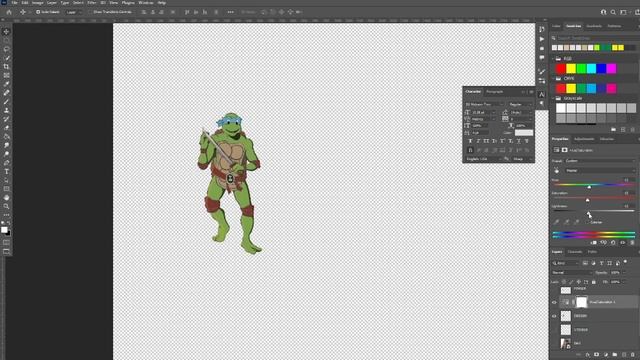Open the collapsed Actions panel play icon
The width and height of the screenshot is (640, 360).
(542, 39)
